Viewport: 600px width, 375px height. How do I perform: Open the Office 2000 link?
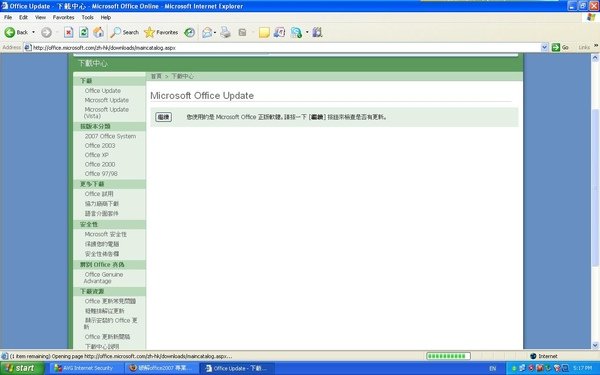[100, 164]
